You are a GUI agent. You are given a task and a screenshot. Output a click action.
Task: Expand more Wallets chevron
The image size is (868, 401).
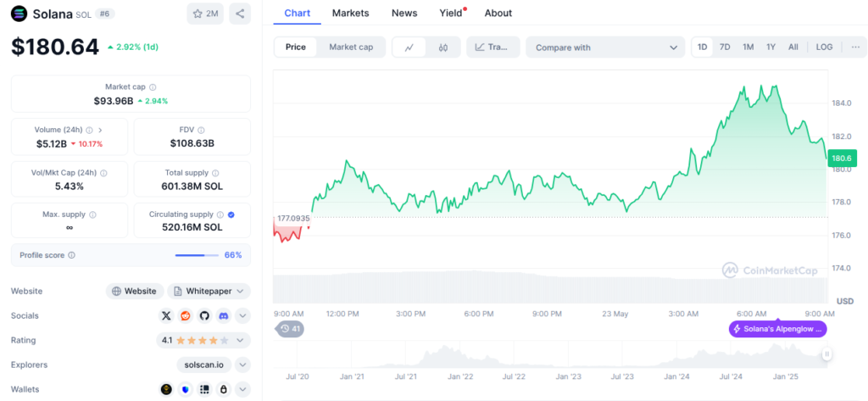(242, 389)
